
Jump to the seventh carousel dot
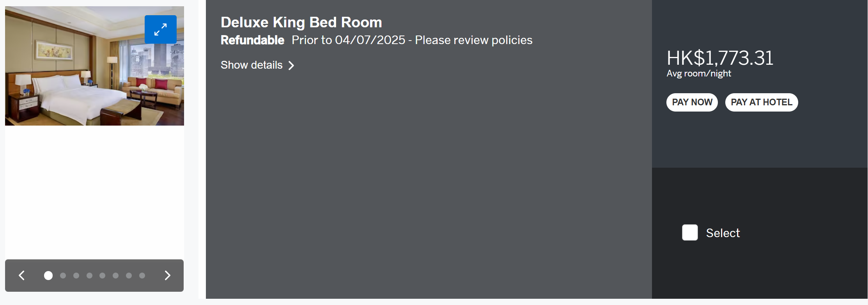[x=129, y=275]
